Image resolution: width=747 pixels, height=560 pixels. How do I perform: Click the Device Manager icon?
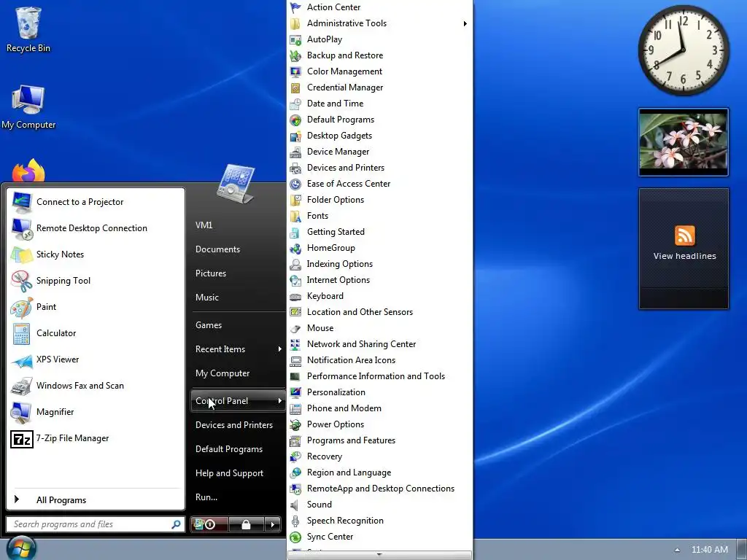tap(295, 152)
